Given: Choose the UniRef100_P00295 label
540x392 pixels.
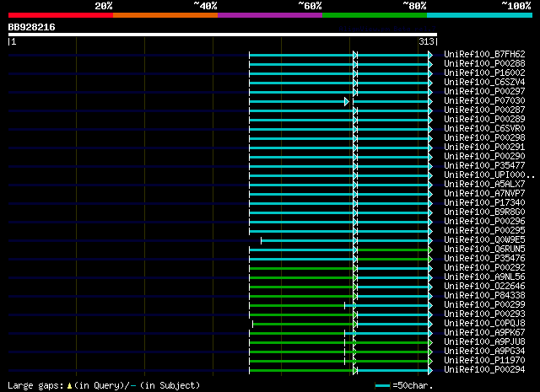Looking at the screenshot, I should [x=484, y=231].
